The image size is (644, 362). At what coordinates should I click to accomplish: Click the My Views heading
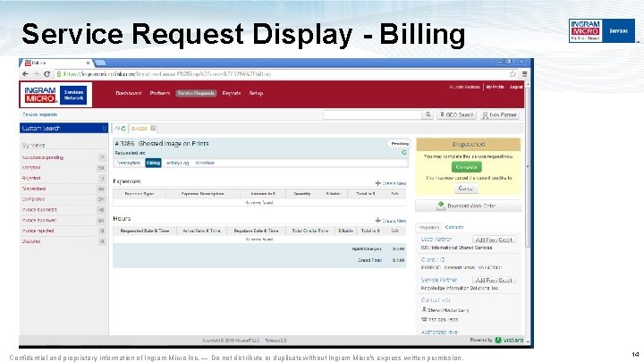33,146
